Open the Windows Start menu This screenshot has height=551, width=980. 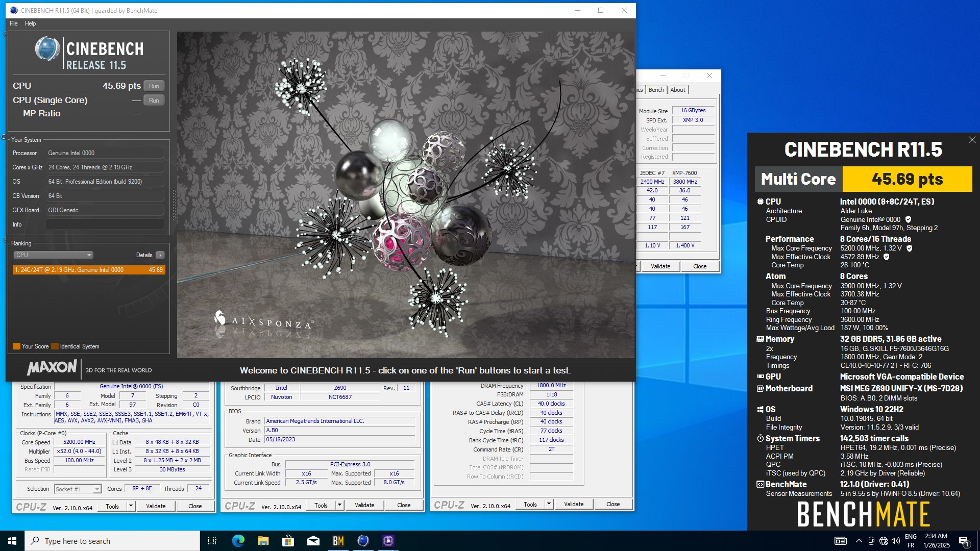pyautogui.click(x=12, y=541)
